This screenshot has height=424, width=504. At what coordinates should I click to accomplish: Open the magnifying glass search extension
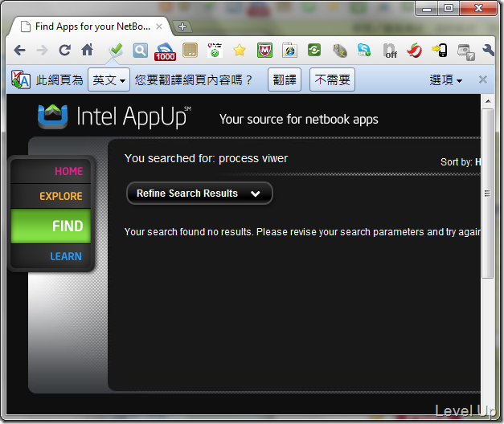(x=141, y=51)
